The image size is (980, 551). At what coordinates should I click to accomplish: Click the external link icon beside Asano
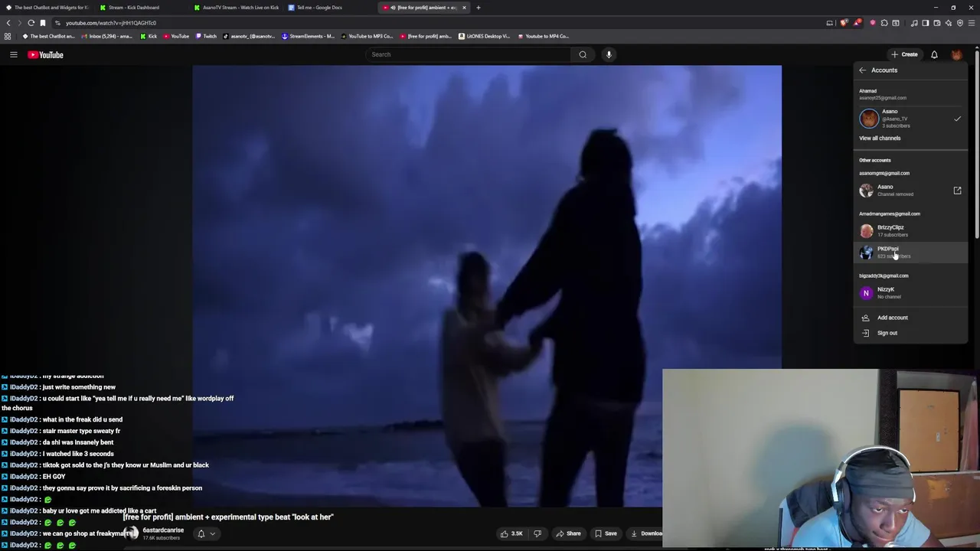click(x=957, y=191)
